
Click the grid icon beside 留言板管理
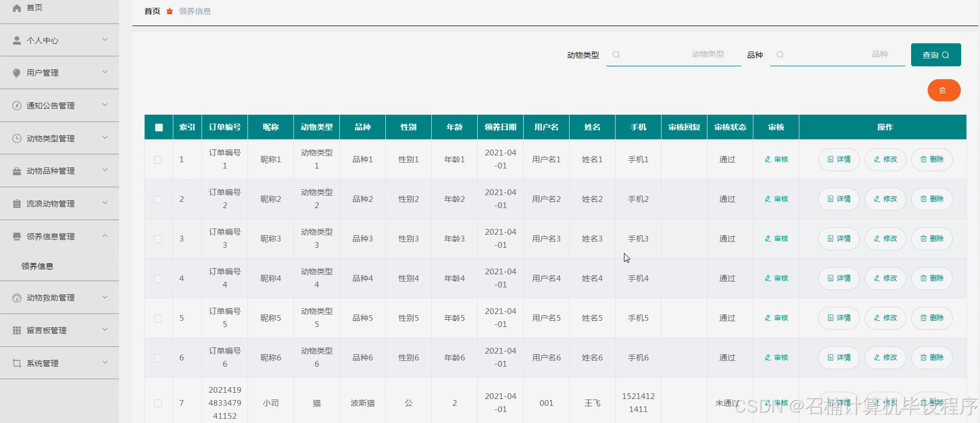point(17,330)
